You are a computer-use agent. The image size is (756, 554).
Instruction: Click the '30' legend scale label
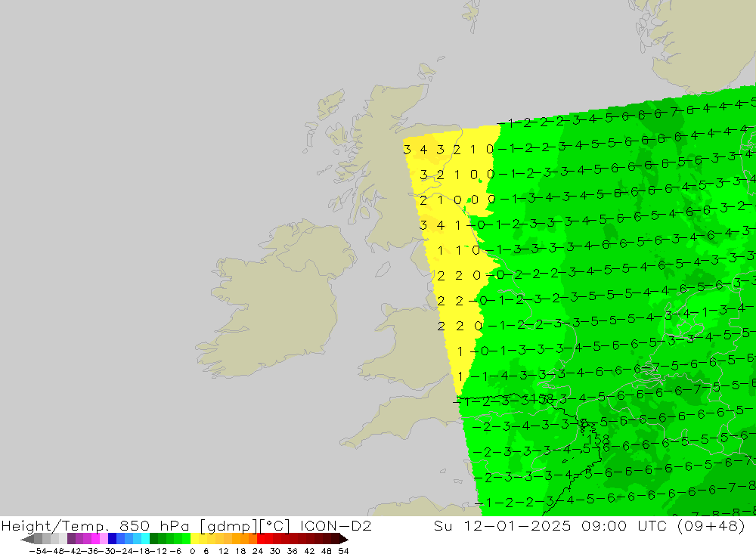pos(275,551)
